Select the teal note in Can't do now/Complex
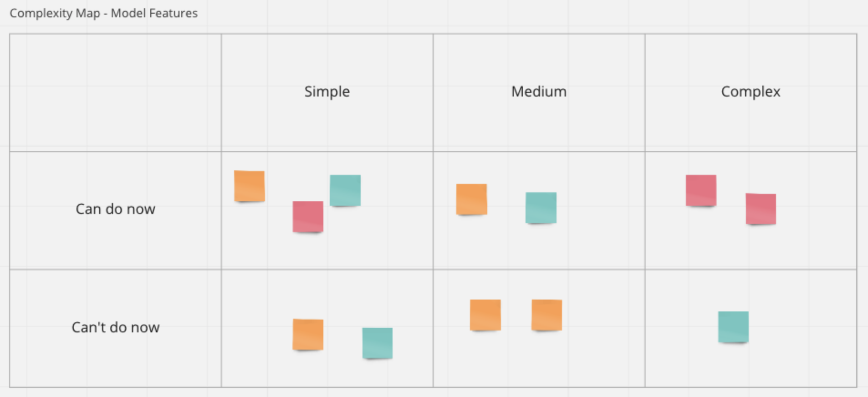 click(733, 326)
